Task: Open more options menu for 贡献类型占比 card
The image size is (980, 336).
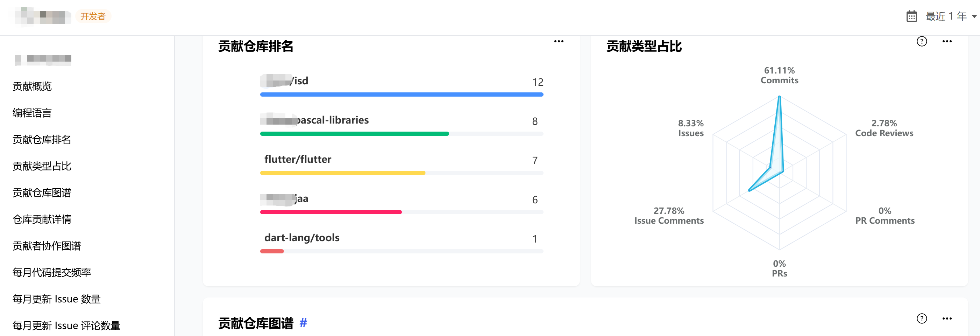Action: click(946, 42)
